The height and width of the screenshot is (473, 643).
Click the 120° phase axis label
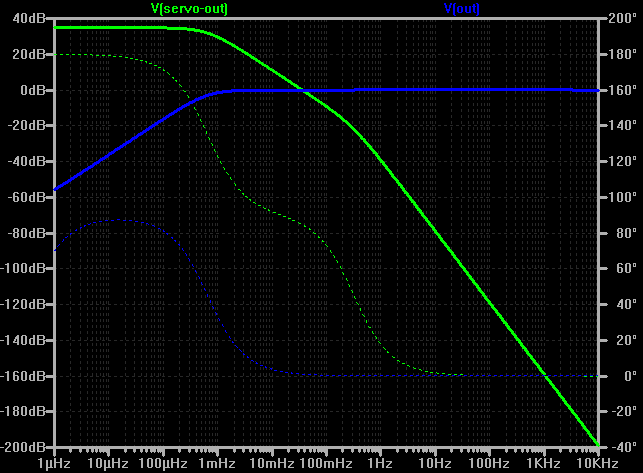click(622, 161)
